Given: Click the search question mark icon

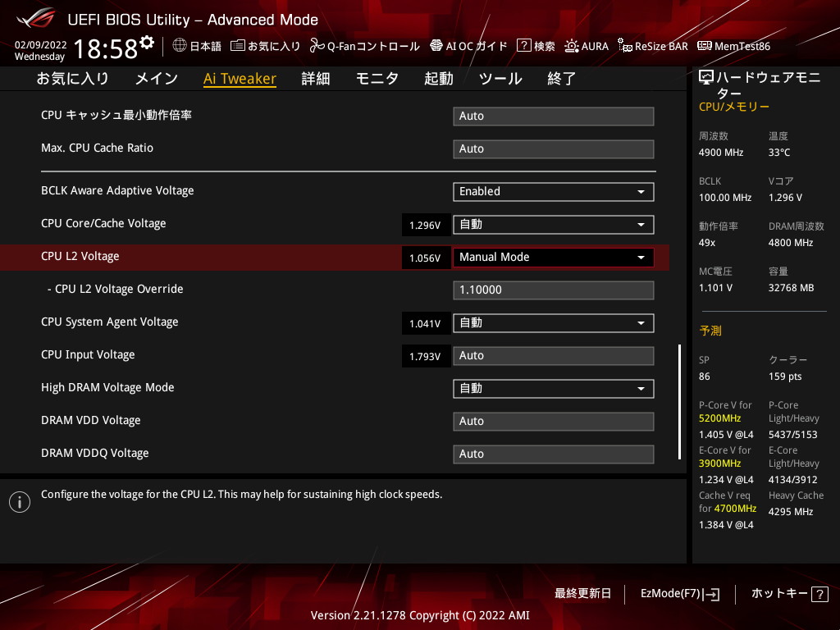Looking at the screenshot, I should click(x=523, y=46).
